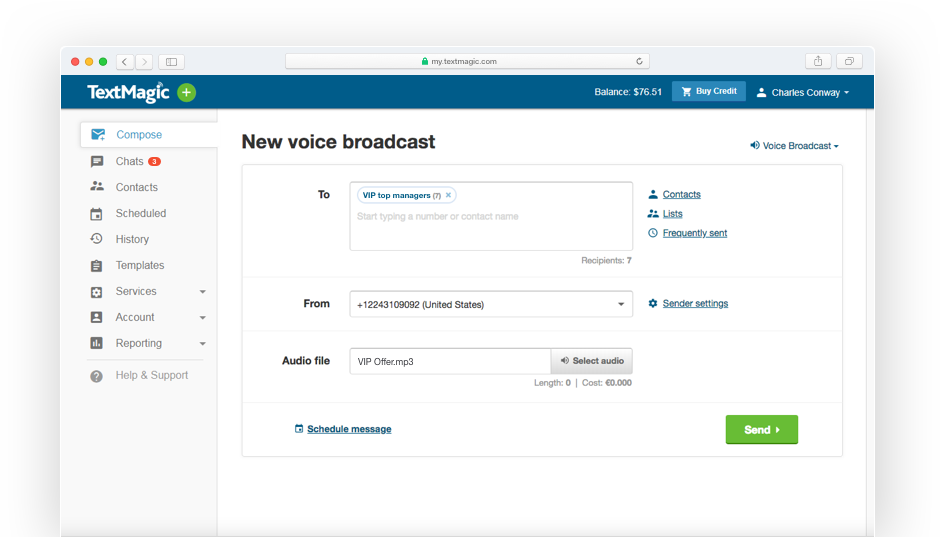940x537 pixels.
Task: Click the Help & Support question mark icon
Action: pos(96,376)
